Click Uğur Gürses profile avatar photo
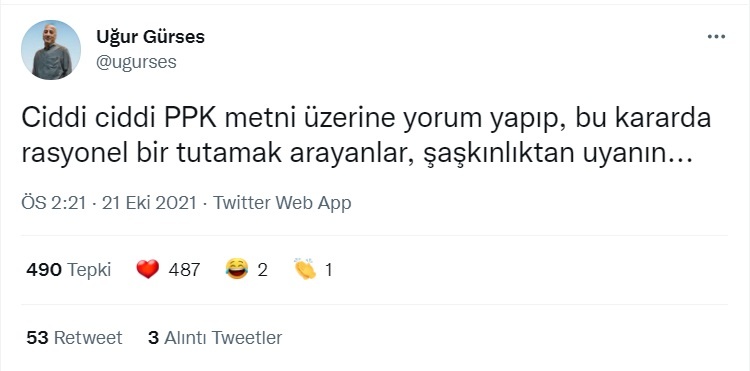 tap(51, 50)
